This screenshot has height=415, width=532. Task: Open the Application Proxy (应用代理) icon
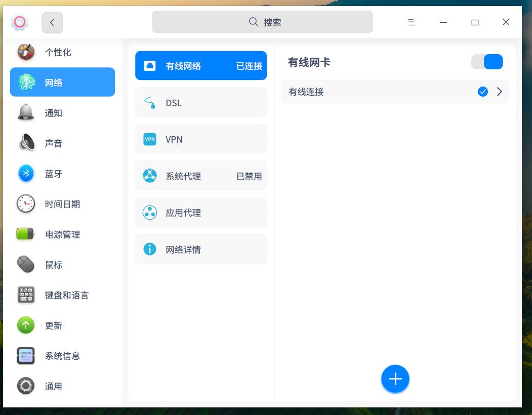(x=149, y=212)
